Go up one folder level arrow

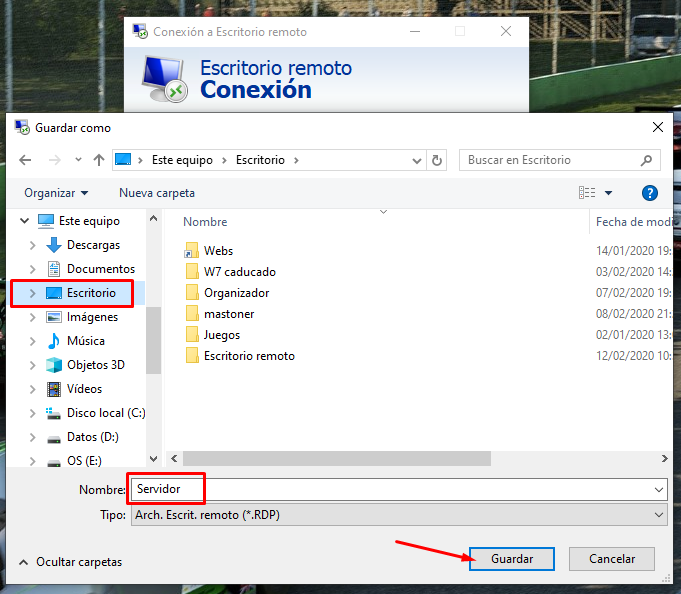[x=99, y=160]
